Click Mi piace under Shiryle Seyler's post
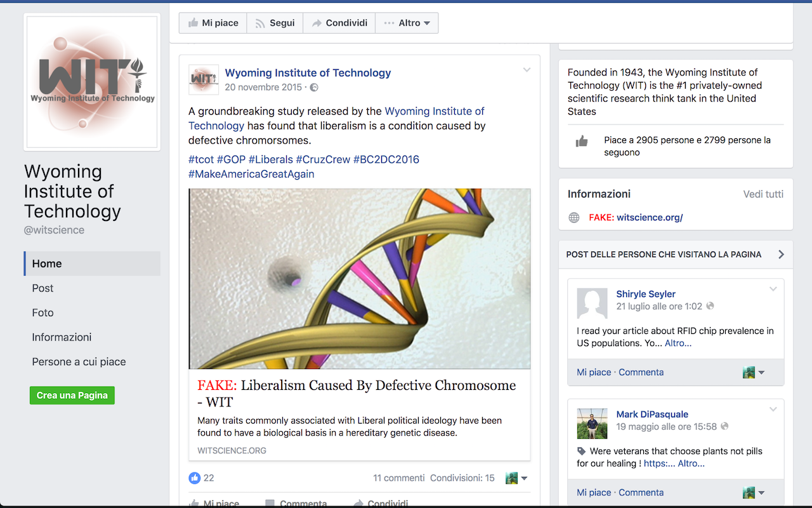812x508 pixels. (594, 372)
